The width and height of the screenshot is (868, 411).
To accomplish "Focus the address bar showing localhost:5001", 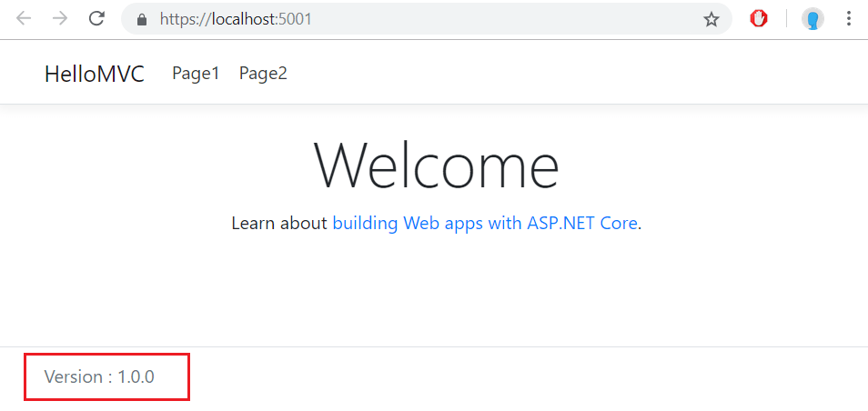I will [x=426, y=19].
